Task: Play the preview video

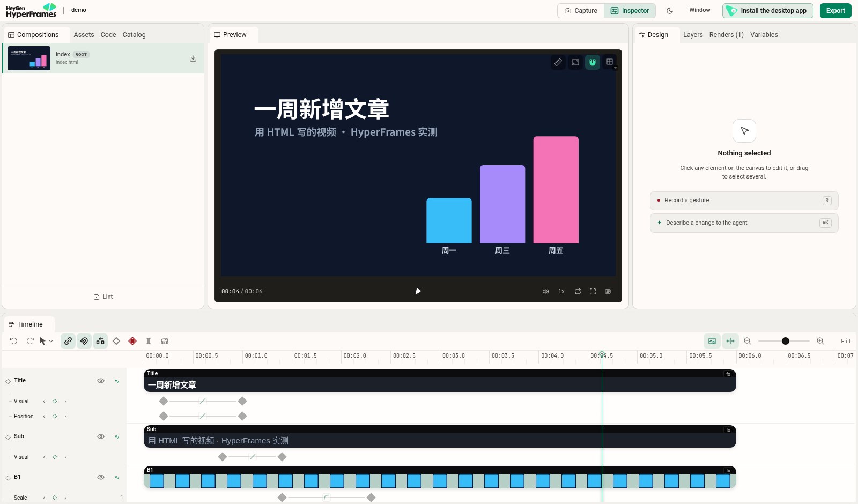Action: coord(418,291)
